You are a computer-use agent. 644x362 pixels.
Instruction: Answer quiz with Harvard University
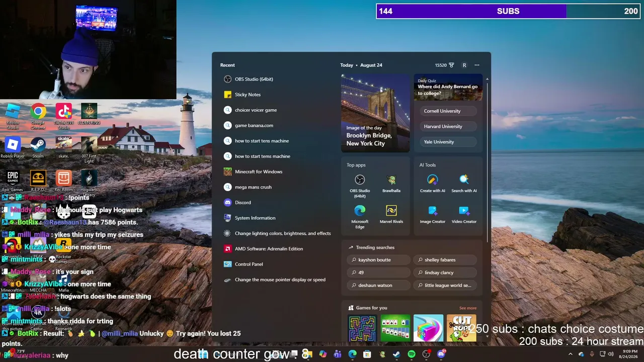click(448, 126)
